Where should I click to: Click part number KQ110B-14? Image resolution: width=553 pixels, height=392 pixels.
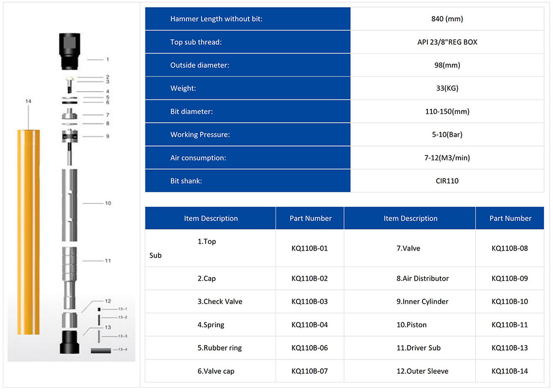[509, 371]
